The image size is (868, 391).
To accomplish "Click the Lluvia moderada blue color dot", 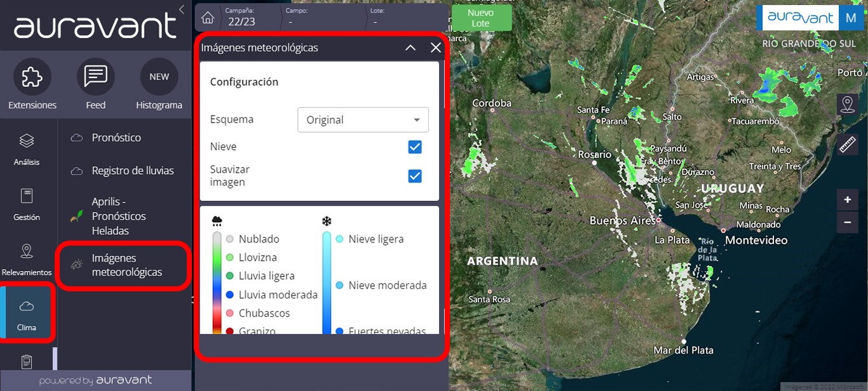I will (229, 295).
